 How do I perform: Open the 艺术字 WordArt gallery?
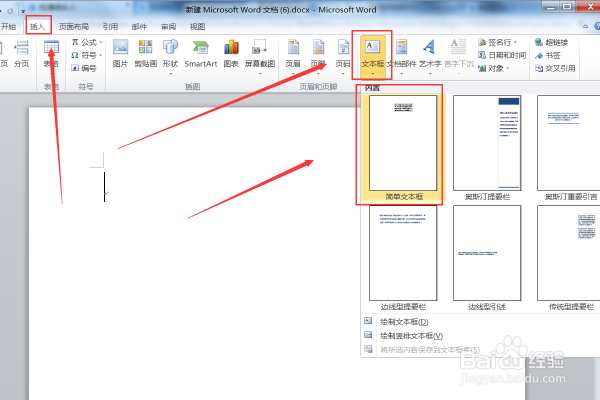pos(430,56)
